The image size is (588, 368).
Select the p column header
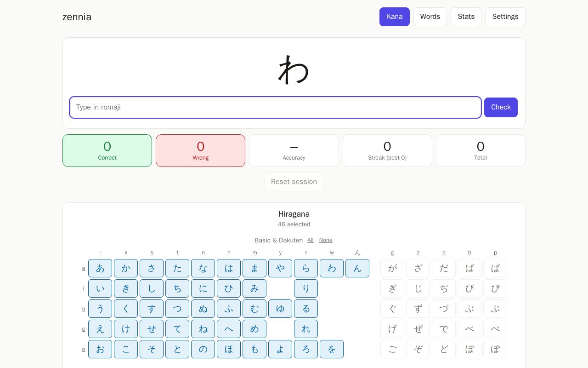pos(495,253)
